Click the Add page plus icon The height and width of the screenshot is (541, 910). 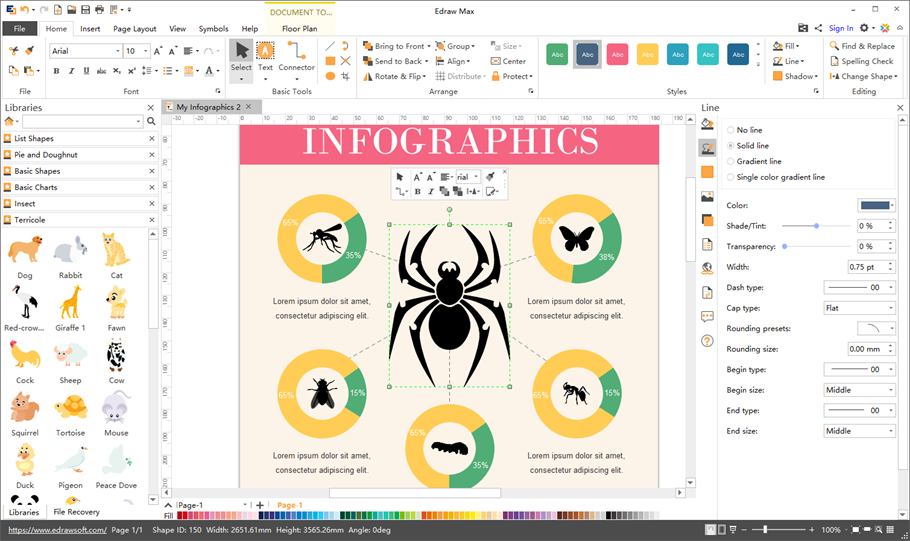pyautogui.click(x=260, y=506)
